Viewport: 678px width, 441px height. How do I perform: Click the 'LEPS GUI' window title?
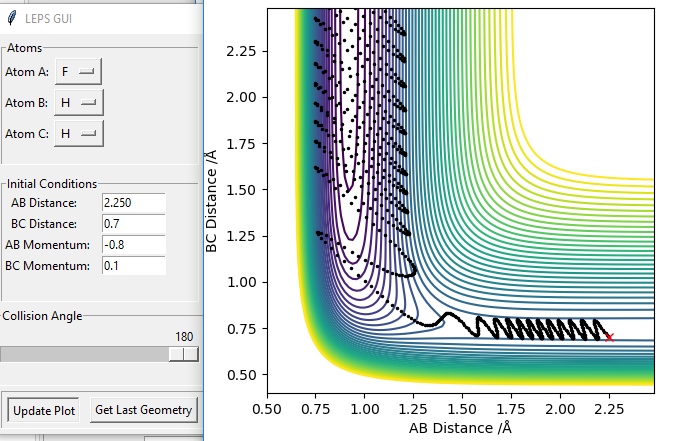pos(48,19)
